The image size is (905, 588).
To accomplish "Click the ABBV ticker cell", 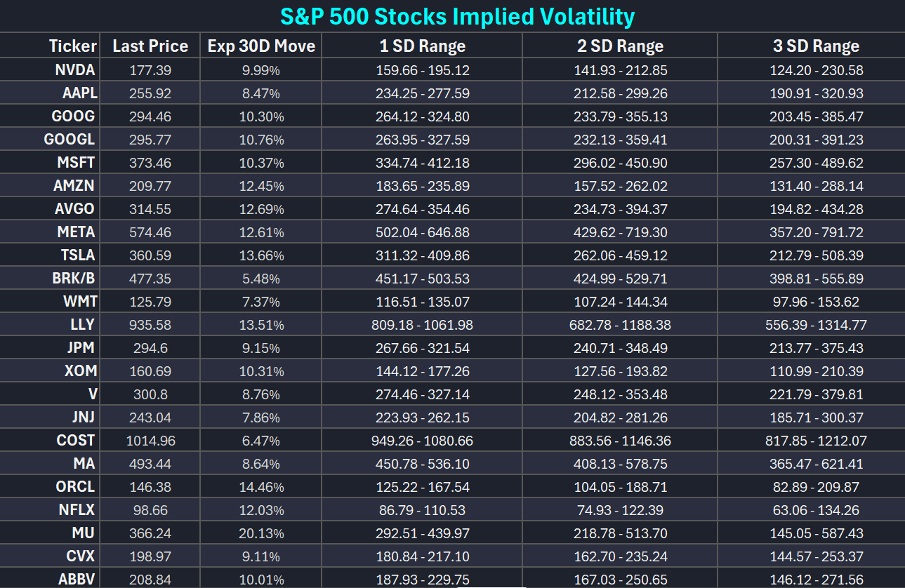I will pos(75,580).
